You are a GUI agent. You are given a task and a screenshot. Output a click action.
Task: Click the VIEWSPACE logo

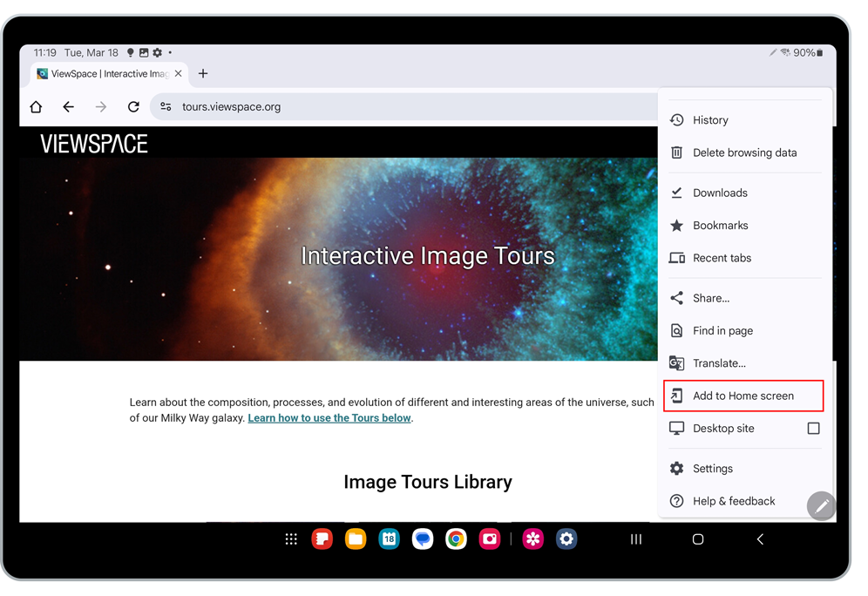94,144
